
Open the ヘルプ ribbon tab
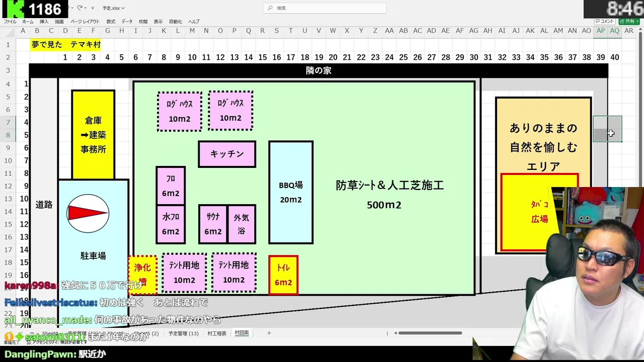[194, 22]
